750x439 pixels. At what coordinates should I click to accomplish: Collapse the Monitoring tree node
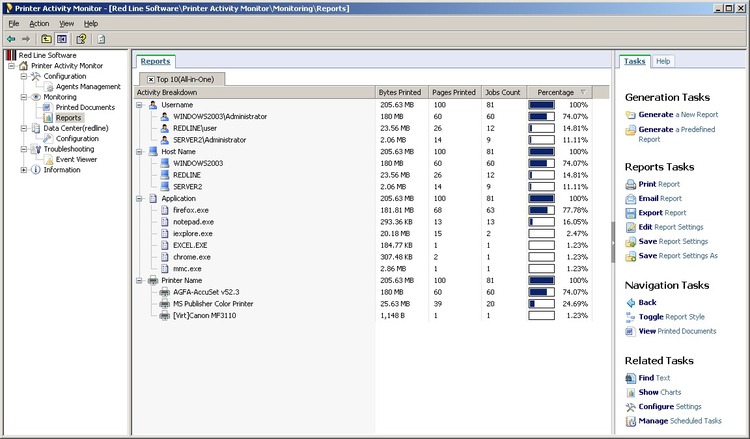pos(23,97)
